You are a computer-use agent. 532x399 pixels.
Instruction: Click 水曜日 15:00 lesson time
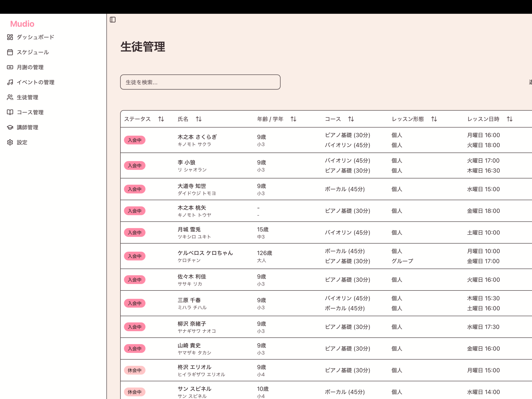point(484,189)
